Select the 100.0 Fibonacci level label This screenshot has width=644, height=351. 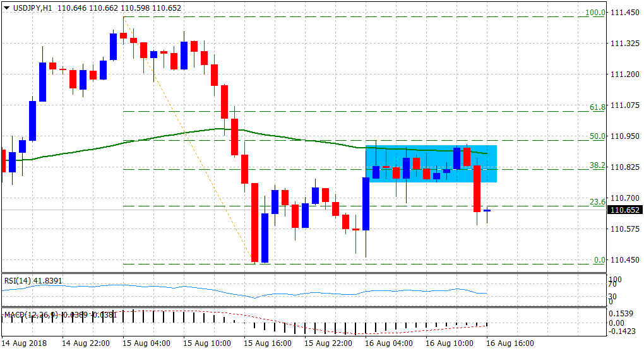tap(595, 13)
